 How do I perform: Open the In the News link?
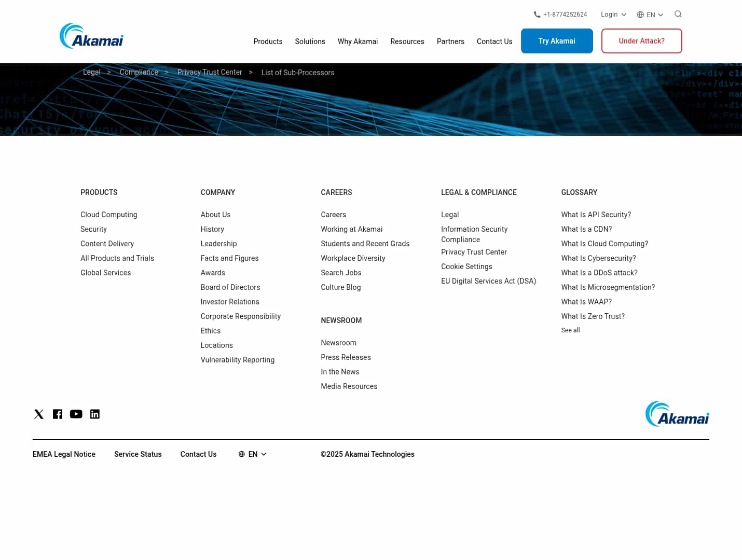click(x=340, y=372)
